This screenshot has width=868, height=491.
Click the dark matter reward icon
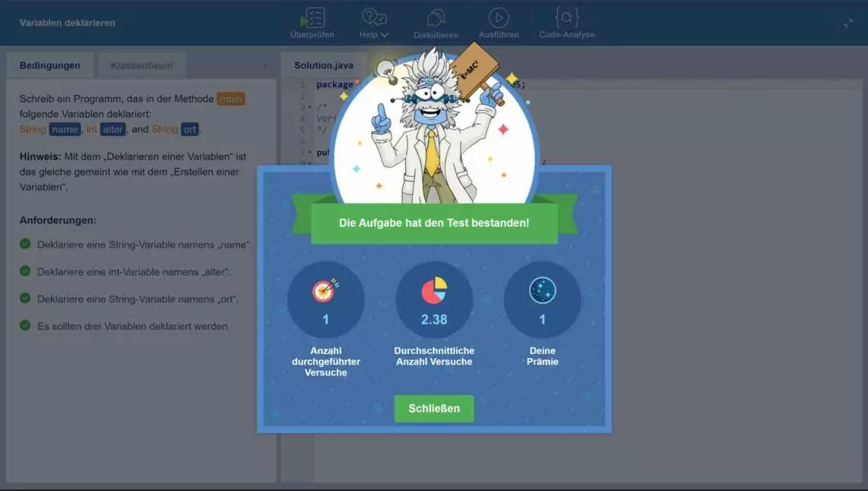click(543, 290)
